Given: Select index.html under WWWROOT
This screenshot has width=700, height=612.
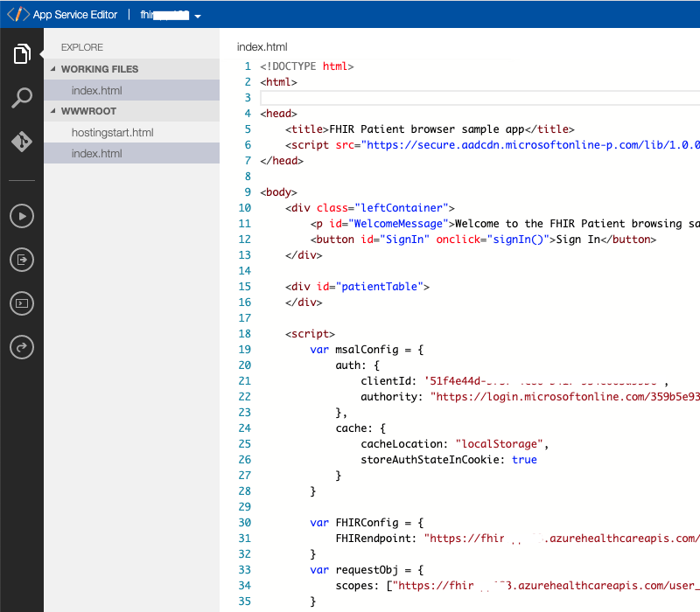Looking at the screenshot, I should coord(132,154).
